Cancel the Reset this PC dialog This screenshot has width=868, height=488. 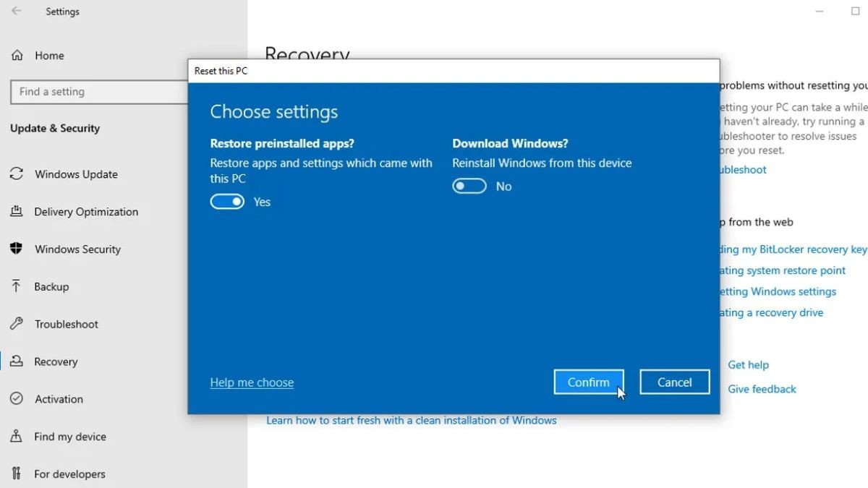click(x=673, y=382)
